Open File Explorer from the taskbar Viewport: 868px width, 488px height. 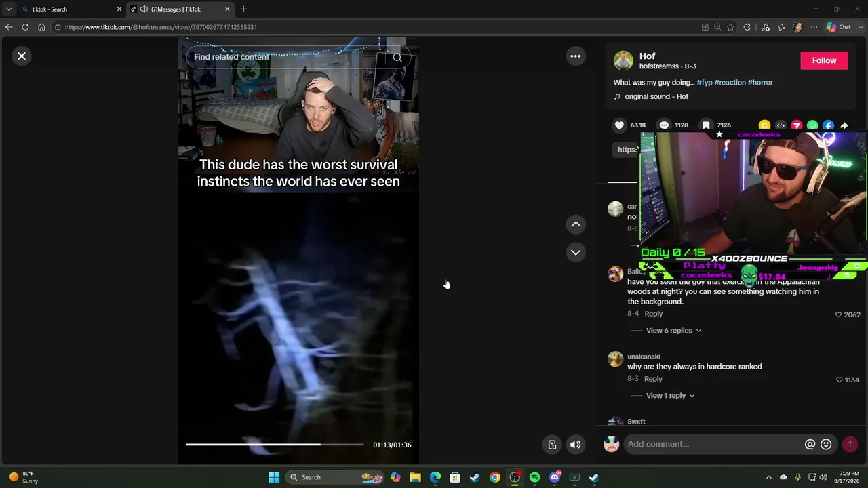click(415, 477)
